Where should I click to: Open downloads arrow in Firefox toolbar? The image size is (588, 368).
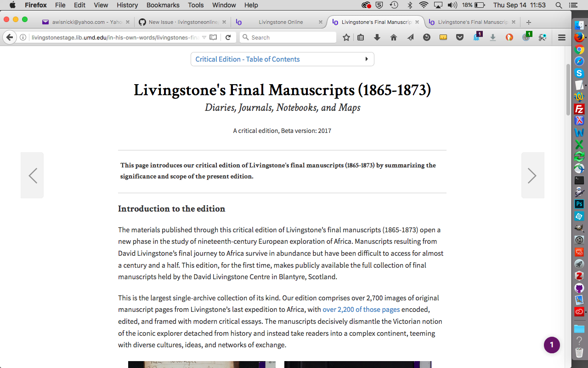point(377,38)
